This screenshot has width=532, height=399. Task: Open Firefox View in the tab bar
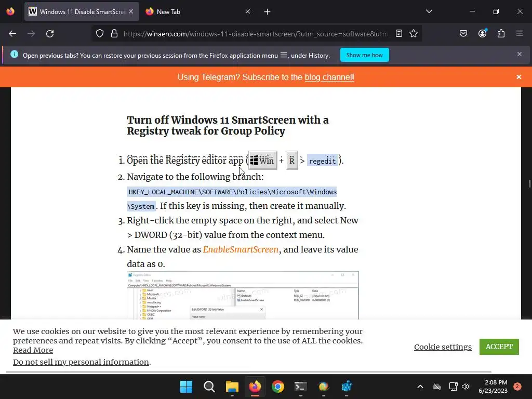pos(10,11)
